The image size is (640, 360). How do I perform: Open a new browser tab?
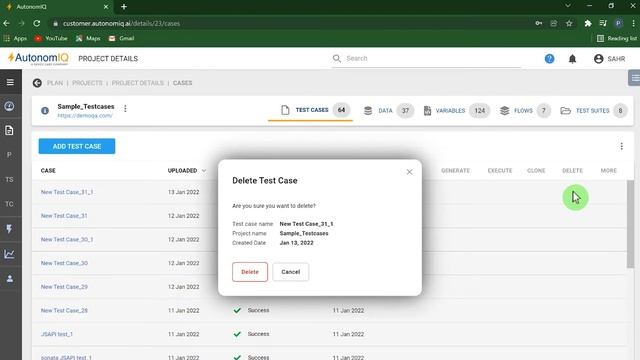(124, 7)
